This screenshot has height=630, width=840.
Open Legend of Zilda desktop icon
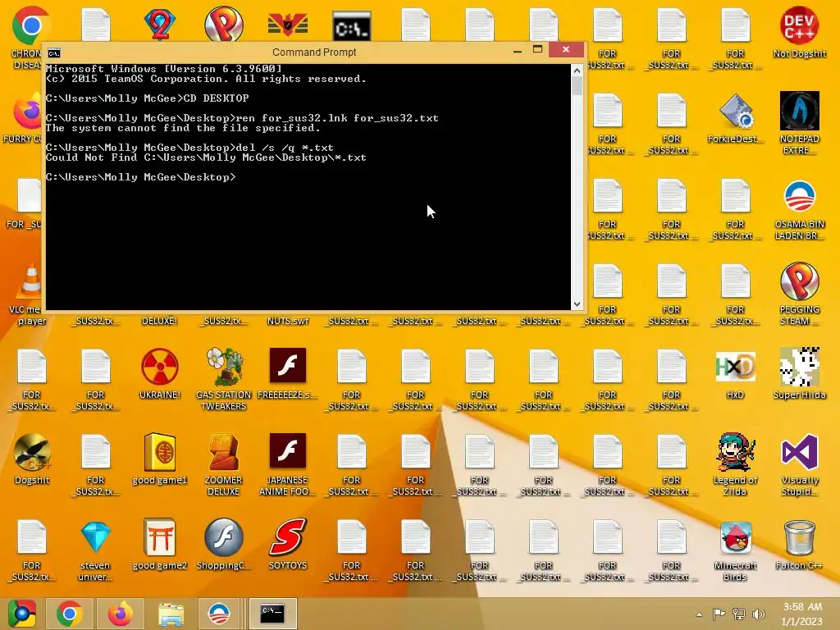(x=735, y=464)
